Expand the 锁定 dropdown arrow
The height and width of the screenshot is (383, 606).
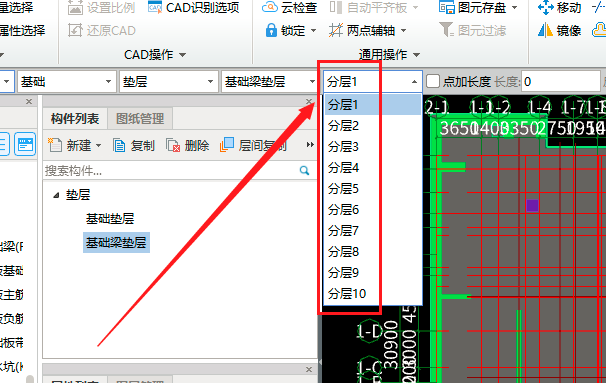coord(313,31)
